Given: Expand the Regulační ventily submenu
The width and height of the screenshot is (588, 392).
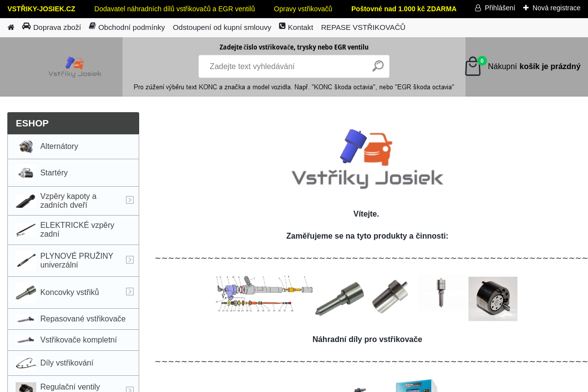Looking at the screenshot, I should 130,390.
